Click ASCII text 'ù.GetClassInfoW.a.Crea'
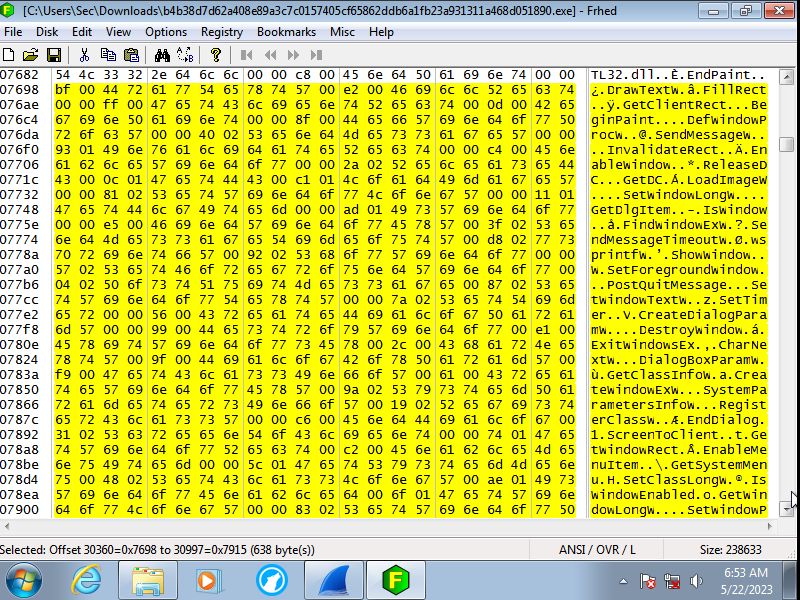Viewport: 800px width, 600px height. coord(679,375)
